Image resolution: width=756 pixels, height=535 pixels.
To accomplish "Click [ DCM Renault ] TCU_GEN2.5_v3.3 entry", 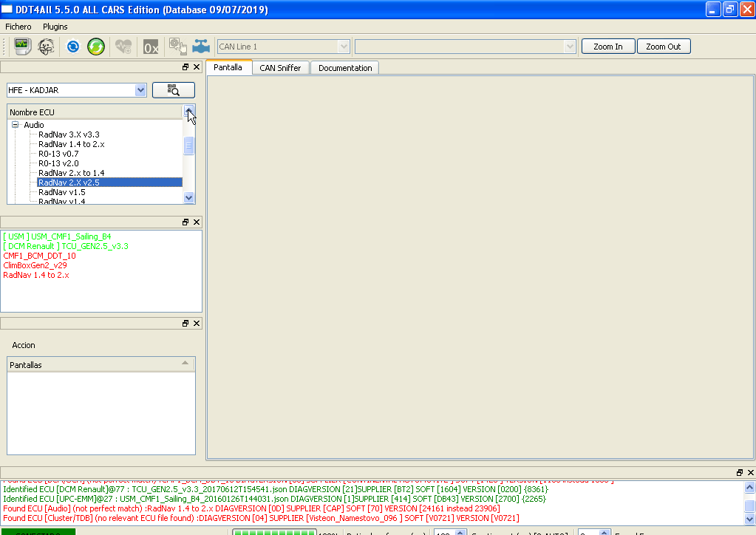I will coord(66,246).
